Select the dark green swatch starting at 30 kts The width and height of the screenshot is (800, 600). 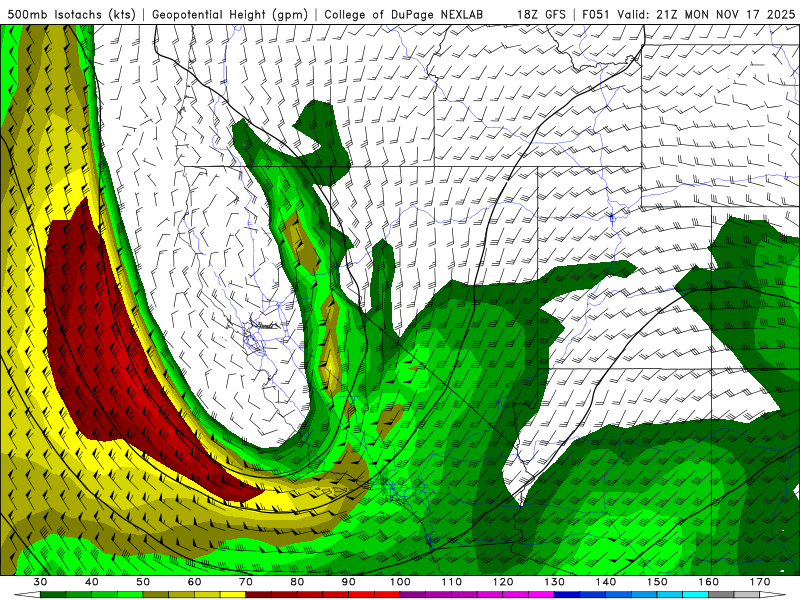(53, 594)
